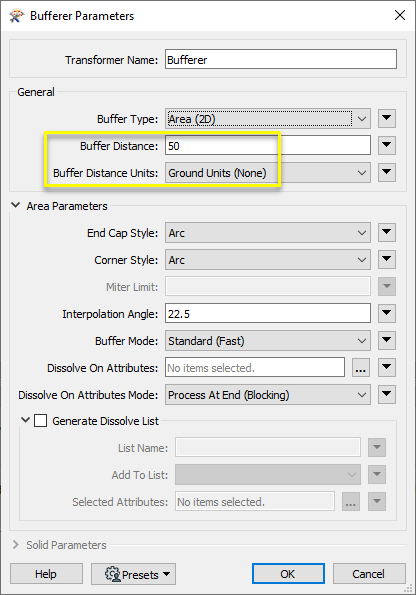Open the value menu arrow beside Interpolation Angle
The width and height of the screenshot is (416, 595).
(387, 313)
